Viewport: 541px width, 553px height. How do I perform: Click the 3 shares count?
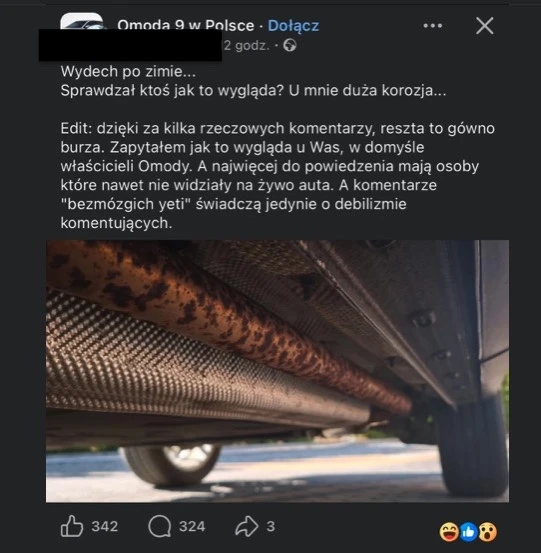click(270, 527)
